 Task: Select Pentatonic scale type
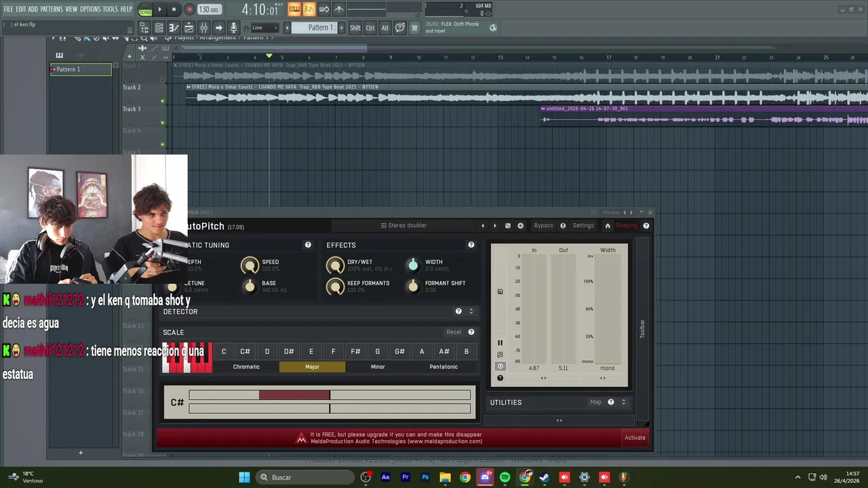tap(443, 367)
